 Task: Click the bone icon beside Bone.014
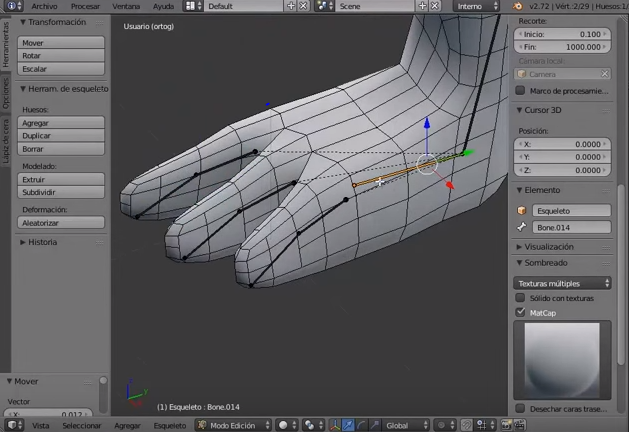[x=522, y=227]
